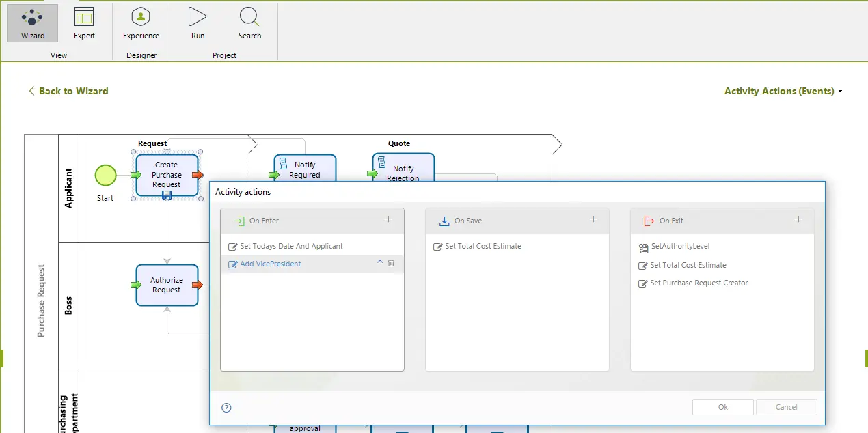Go Back to Wizard

(x=68, y=91)
